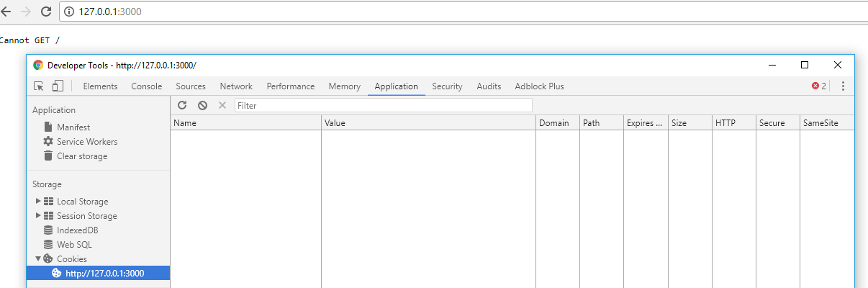
Task: Click the Chrome icon in DevTools title bar
Action: point(38,65)
